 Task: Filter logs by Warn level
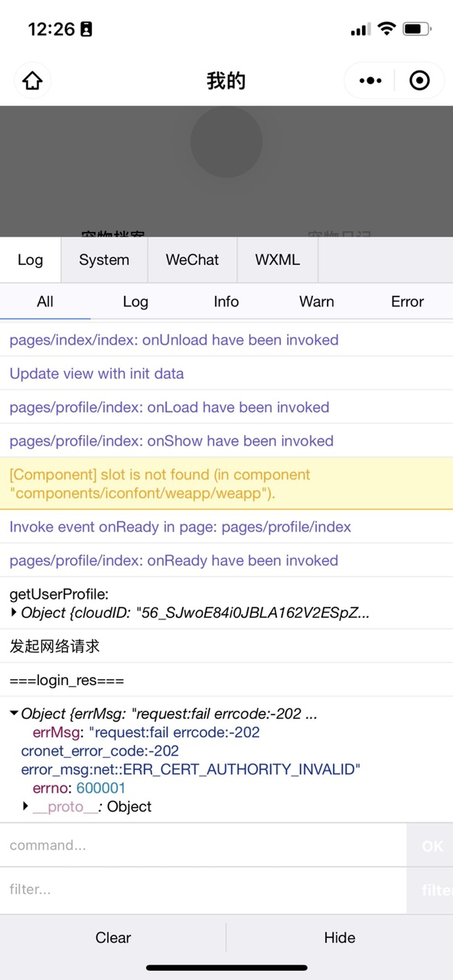click(317, 302)
